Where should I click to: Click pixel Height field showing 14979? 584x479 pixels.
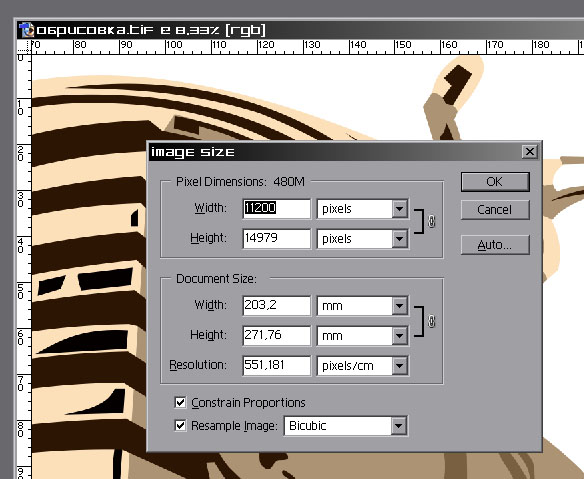click(x=276, y=239)
